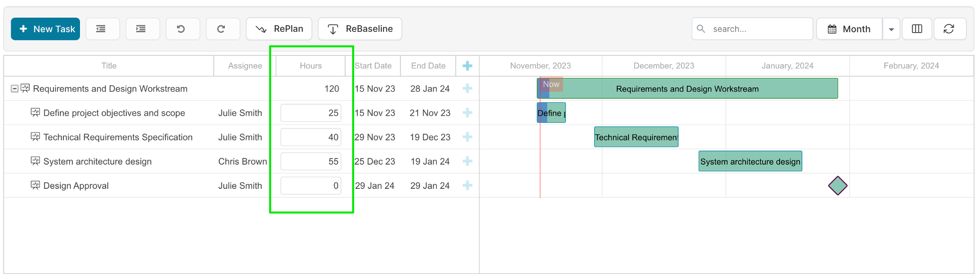The height and width of the screenshot is (279, 980).
Task: Collapse Requirements and Design Workstream group
Action: pyautogui.click(x=15, y=89)
